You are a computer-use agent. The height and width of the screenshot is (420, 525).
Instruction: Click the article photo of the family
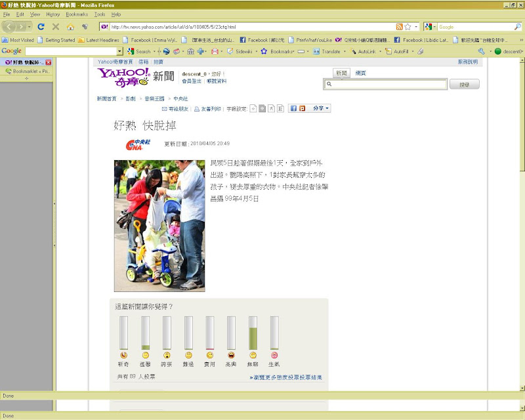click(159, 226)
